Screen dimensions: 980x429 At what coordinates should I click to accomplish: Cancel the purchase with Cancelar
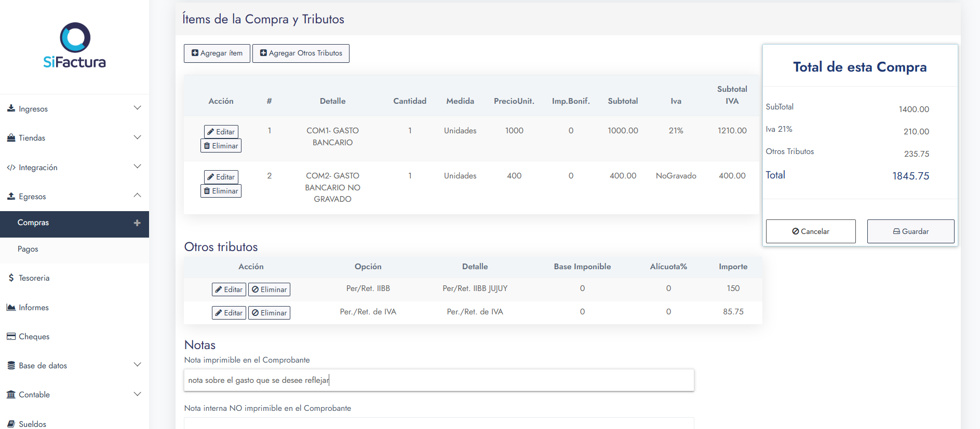coord(810,231)
